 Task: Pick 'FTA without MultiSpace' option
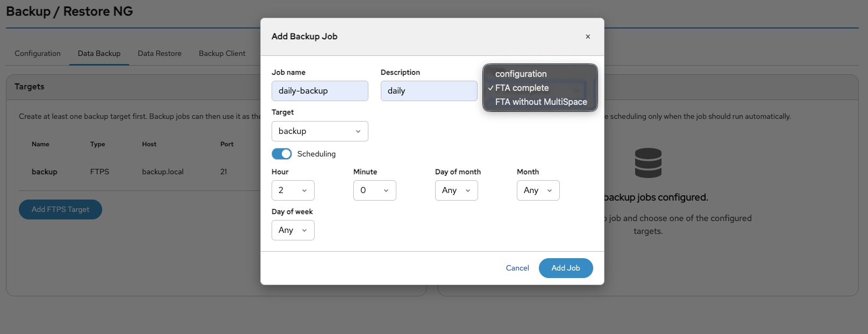540,102
